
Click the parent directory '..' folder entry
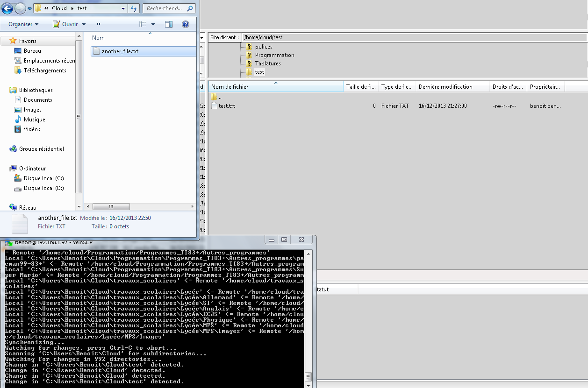[x=216, y=97]
